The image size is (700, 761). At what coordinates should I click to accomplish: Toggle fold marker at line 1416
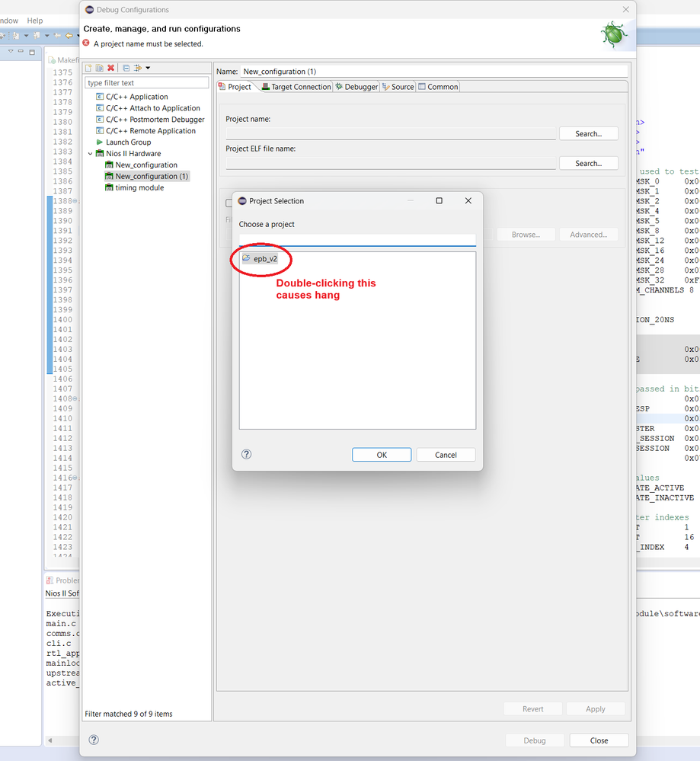(75, 478)
